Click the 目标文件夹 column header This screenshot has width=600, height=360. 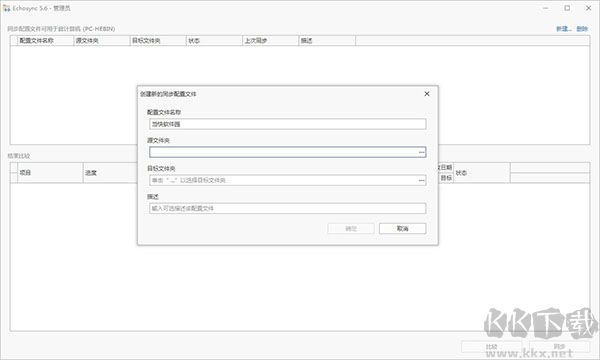[158, 41]
